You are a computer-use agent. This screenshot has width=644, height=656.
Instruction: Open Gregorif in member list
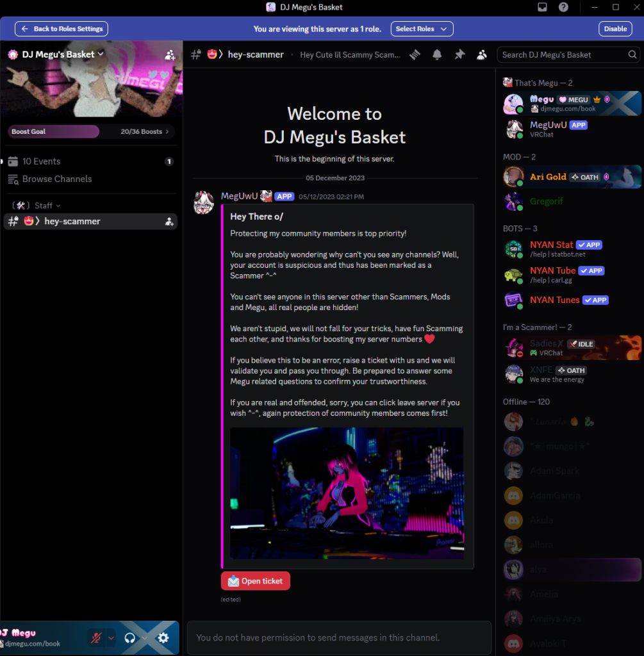(x=572, y=202)
